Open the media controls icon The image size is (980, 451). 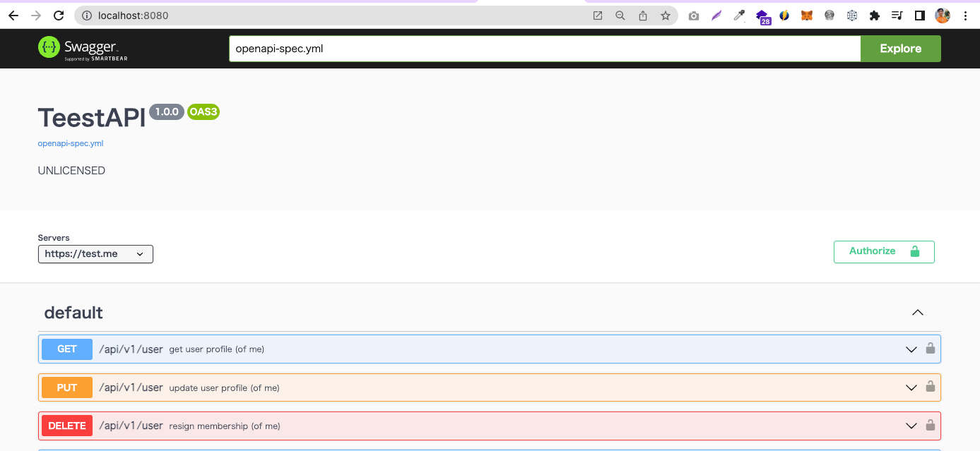[x=897, y=16]
